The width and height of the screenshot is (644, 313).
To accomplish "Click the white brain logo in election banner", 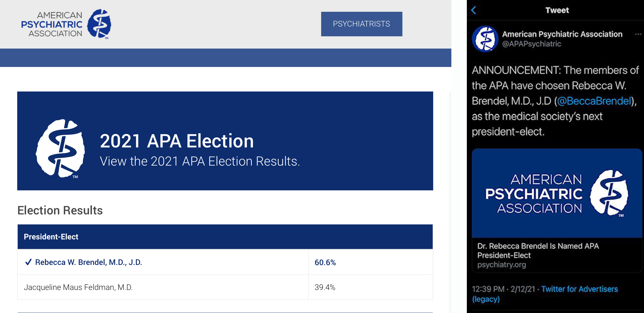I will (60, 148).
